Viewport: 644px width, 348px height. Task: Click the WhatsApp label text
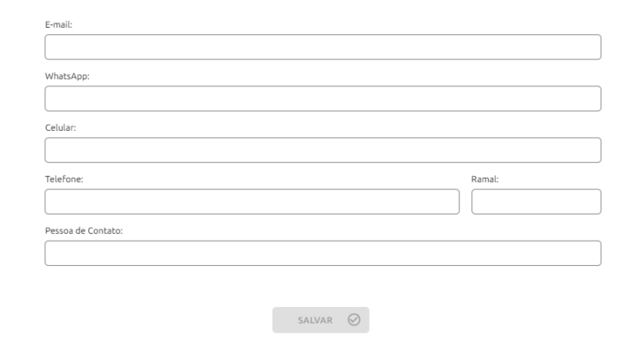tap(67, 76)
